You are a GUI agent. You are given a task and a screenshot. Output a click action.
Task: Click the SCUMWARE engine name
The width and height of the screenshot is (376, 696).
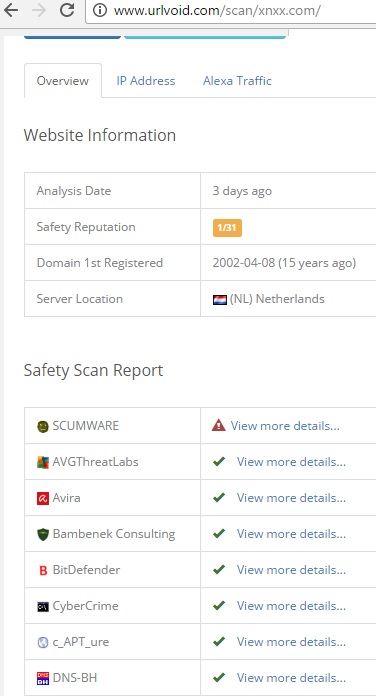tap(86, 426)
